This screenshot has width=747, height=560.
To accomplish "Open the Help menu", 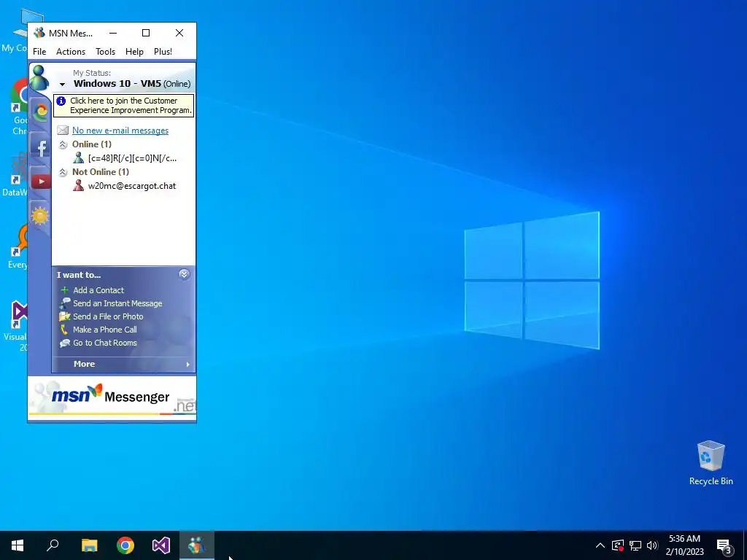I will [134, 52].
